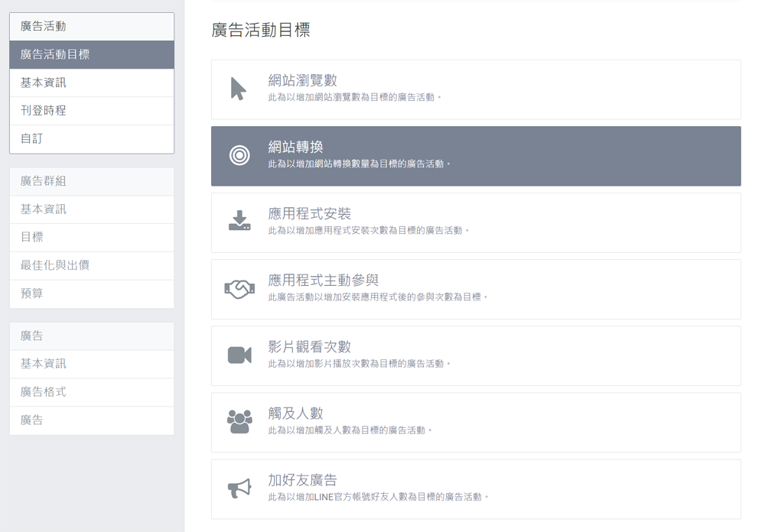This screenshot has height=532, width=765.
Task: Select 廣告格式 in the sidebar
Action: (92, 391)
